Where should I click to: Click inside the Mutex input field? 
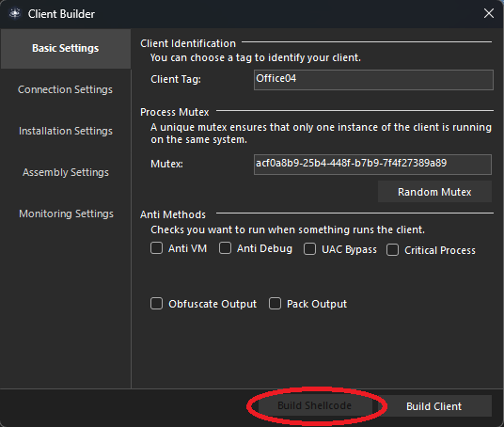click(x=372, y=165)
